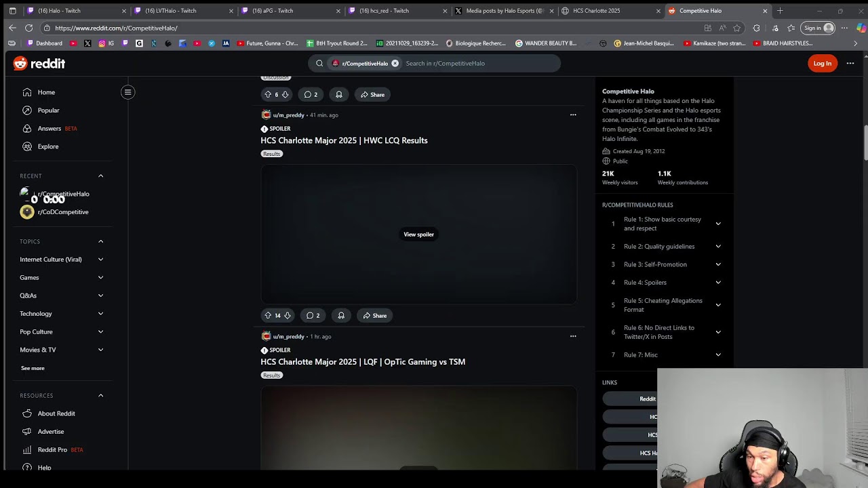This screenshot has width=868, height=488.
Task: Open the Edge favorites list icon
Action: tap(791, 28)
